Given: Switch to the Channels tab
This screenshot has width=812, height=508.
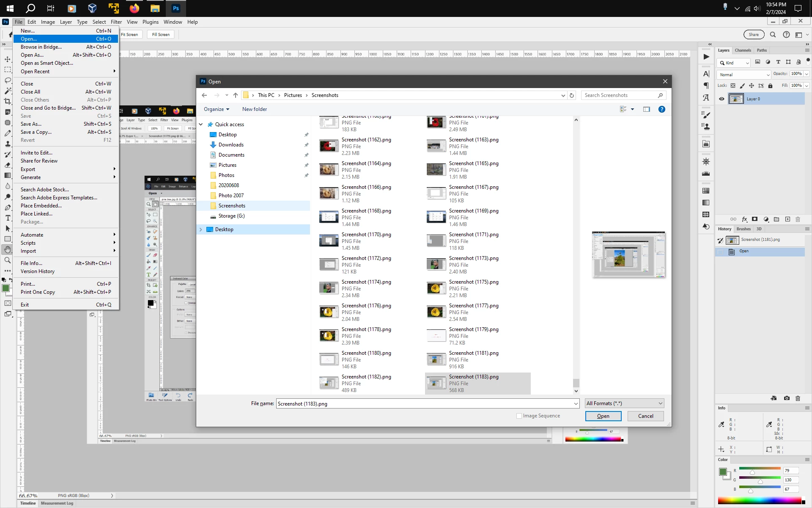Looking at the screenshot, I should point(743,50).
